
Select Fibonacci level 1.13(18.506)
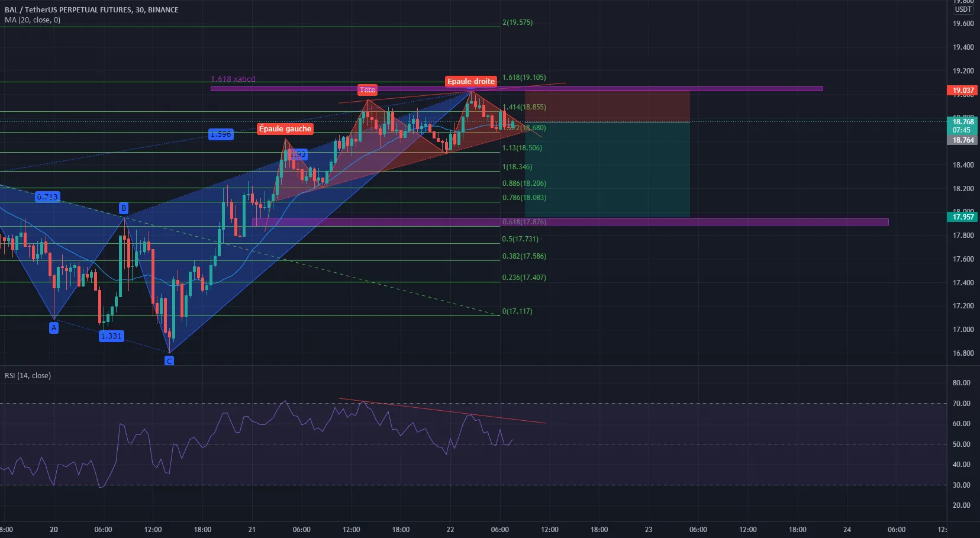(x=522, y=148)
